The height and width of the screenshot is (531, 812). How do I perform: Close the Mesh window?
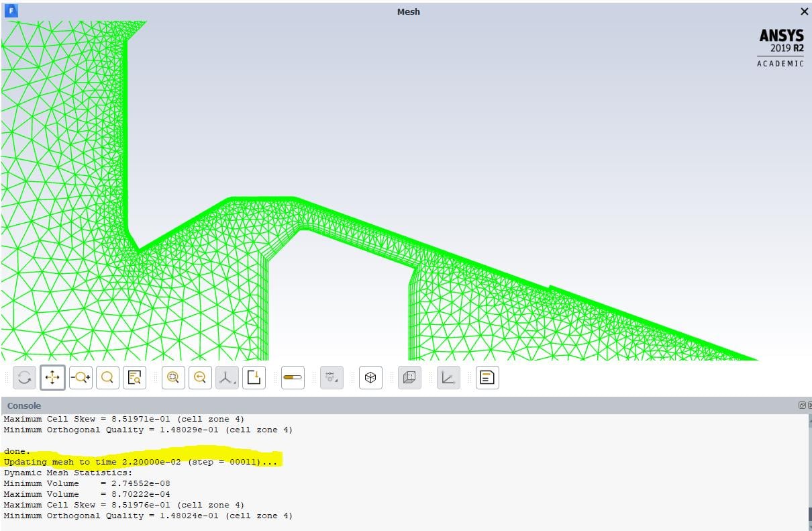coord(804,11)
